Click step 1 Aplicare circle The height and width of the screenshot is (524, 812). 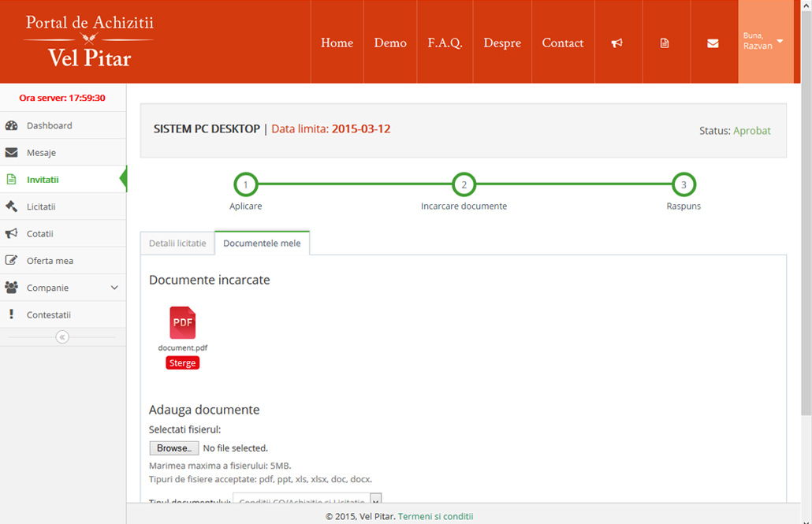point(245,184)
